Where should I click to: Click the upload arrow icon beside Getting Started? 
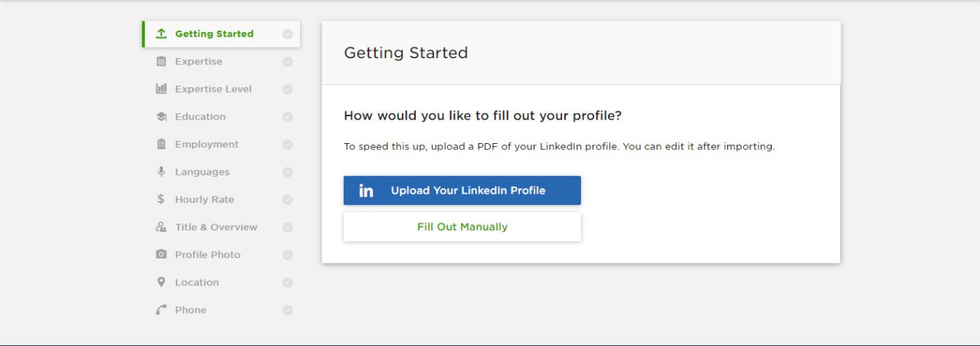point(161,34)
